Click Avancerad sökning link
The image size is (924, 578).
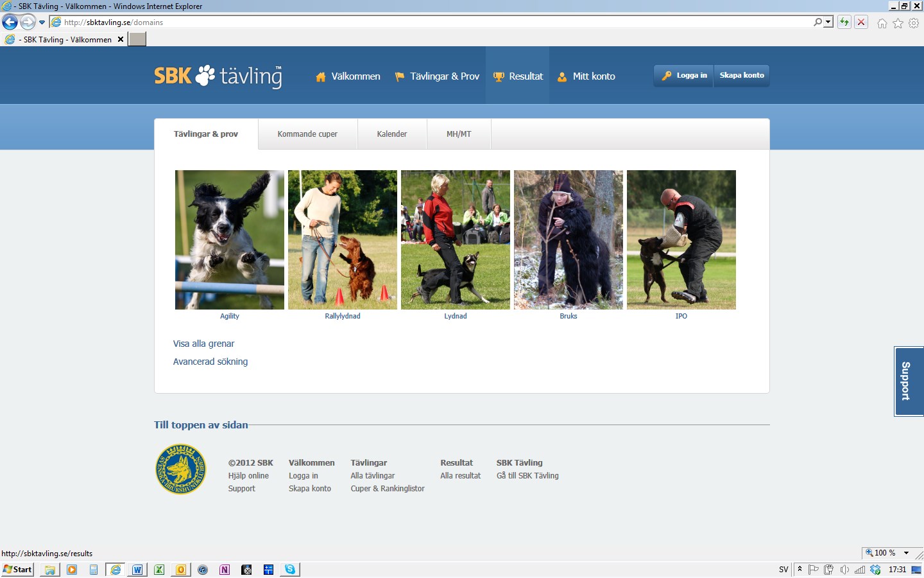tap(210, 362)
